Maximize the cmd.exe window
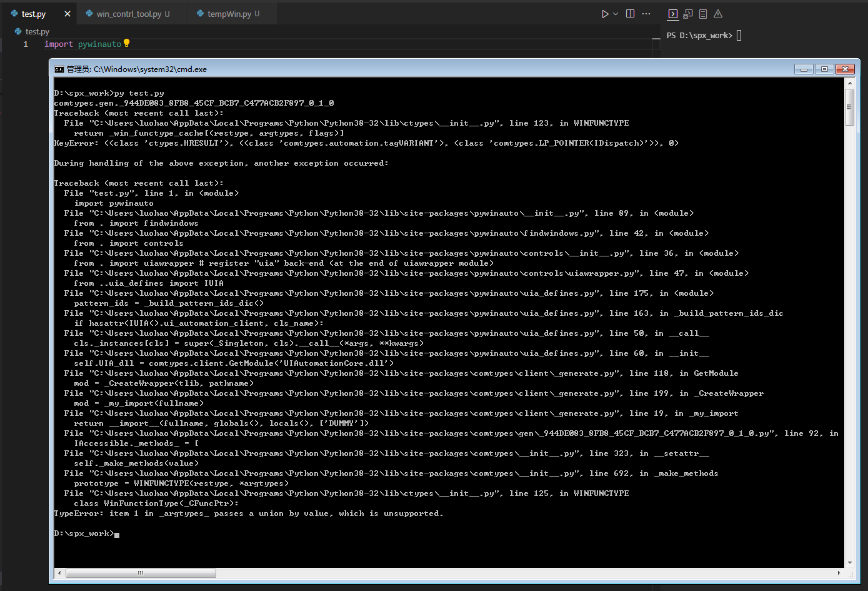 825,69
